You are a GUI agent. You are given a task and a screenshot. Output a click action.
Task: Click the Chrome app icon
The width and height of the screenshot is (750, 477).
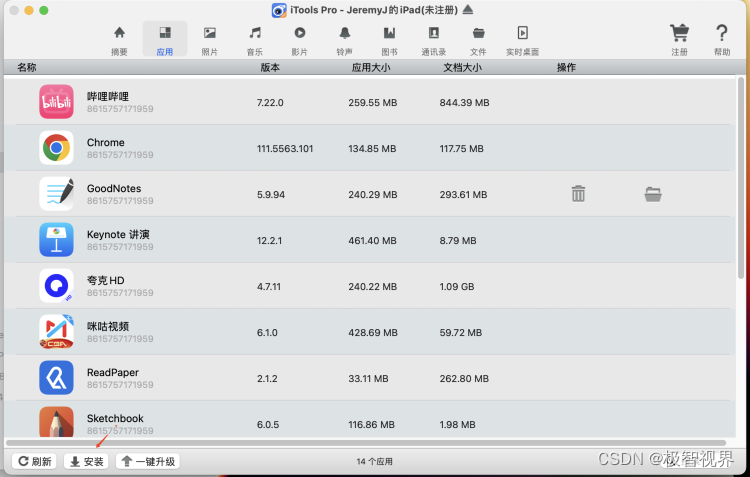(x=56, y=148)
